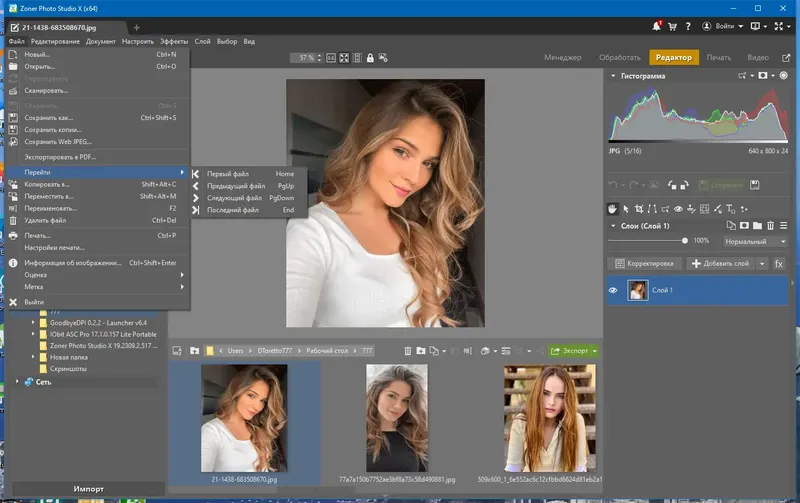Click the save floppy disk icon
800x503 pixels.
[x=754, y=185]
